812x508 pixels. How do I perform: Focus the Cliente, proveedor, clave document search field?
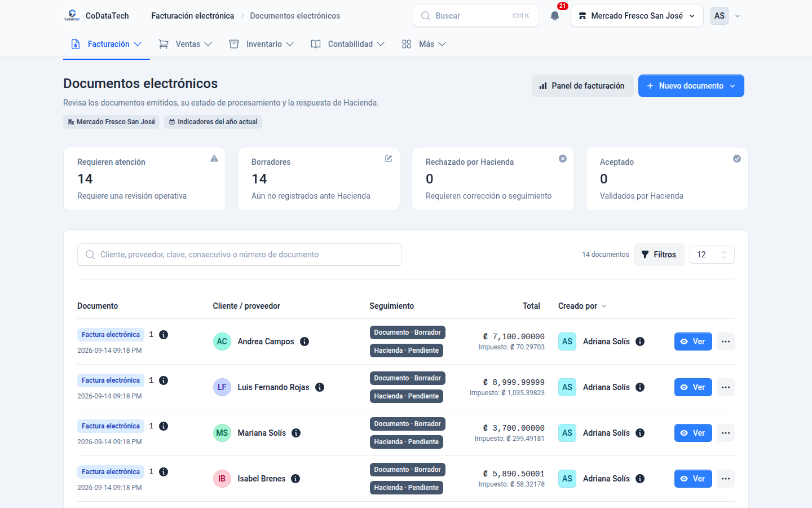[240, 255]
